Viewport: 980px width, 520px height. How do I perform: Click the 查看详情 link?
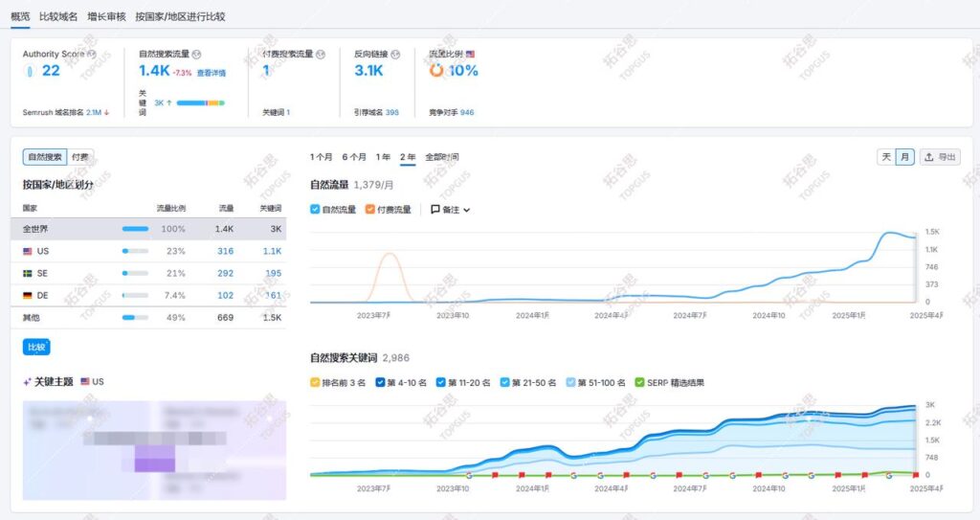coord(212,73)
